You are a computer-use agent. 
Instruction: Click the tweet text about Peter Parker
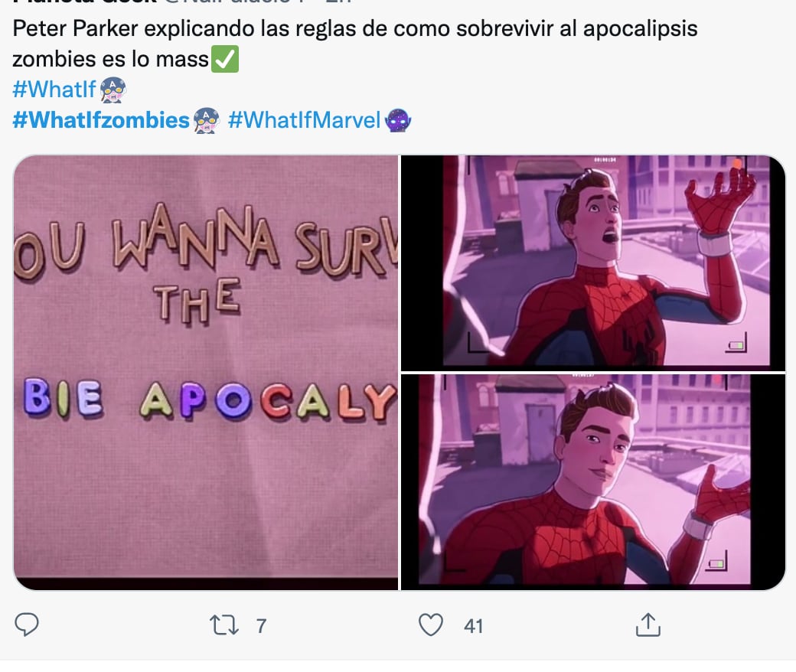[355, 44]
